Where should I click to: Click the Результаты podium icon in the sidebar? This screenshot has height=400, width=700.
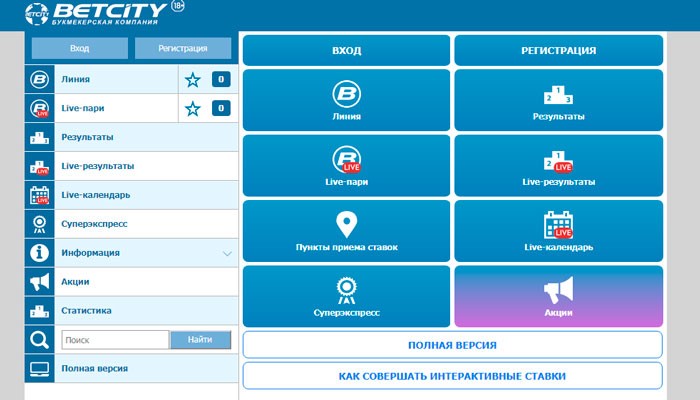[39, 138]
